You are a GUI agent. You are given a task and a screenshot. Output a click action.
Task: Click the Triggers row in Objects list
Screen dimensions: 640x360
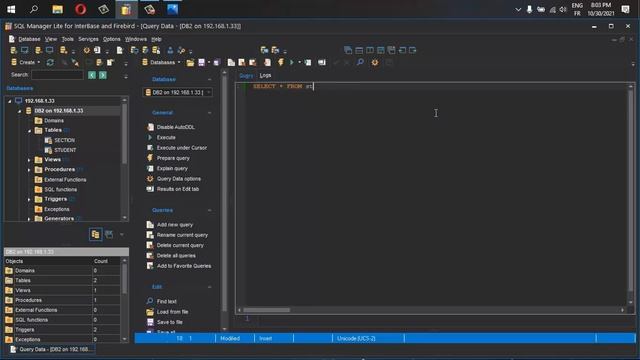(62, 330)
